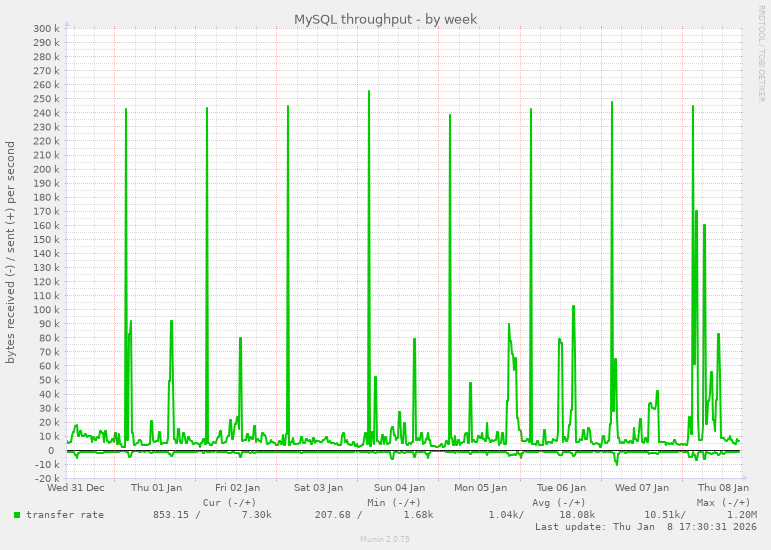
Task: Click the 'Wed 31 Dec' axis label
Action: point(76,488)
